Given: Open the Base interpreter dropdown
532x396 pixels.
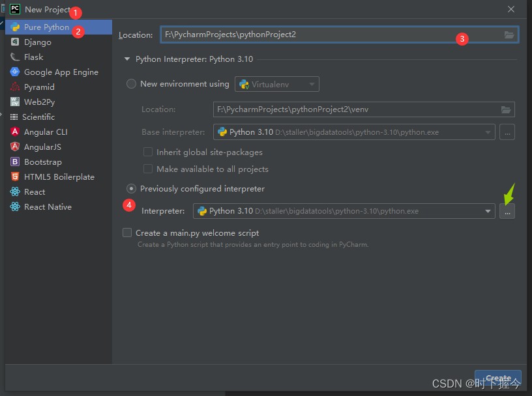Looking at the screenshot, I should tap(354, 132).
